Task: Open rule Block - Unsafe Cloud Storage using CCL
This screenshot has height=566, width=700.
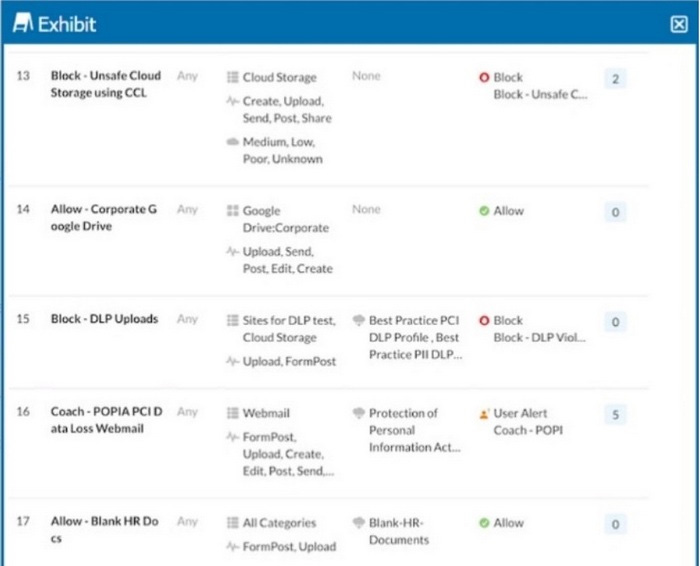Action: tap(106, 84)
